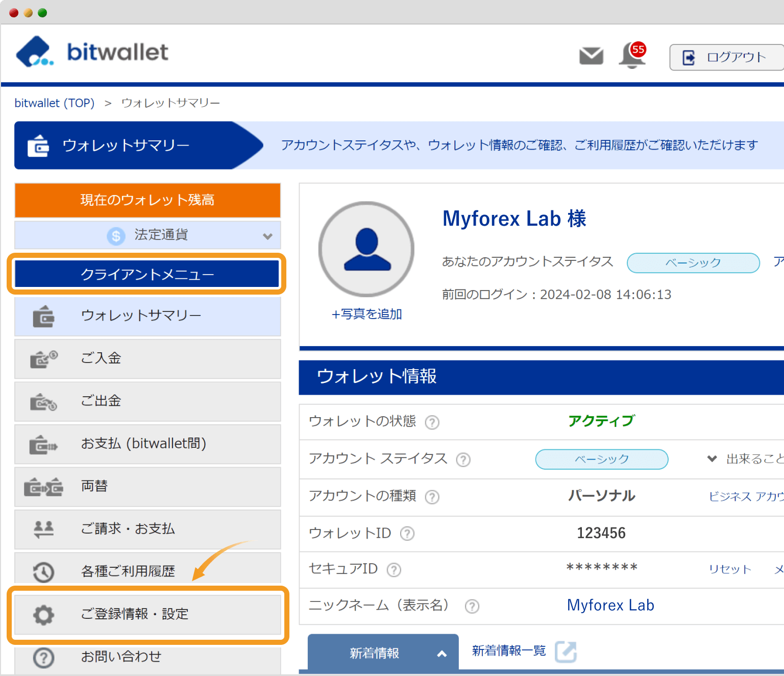
Task: Click help icon next to ウォレットID
Action: click(x=407, y=534)
